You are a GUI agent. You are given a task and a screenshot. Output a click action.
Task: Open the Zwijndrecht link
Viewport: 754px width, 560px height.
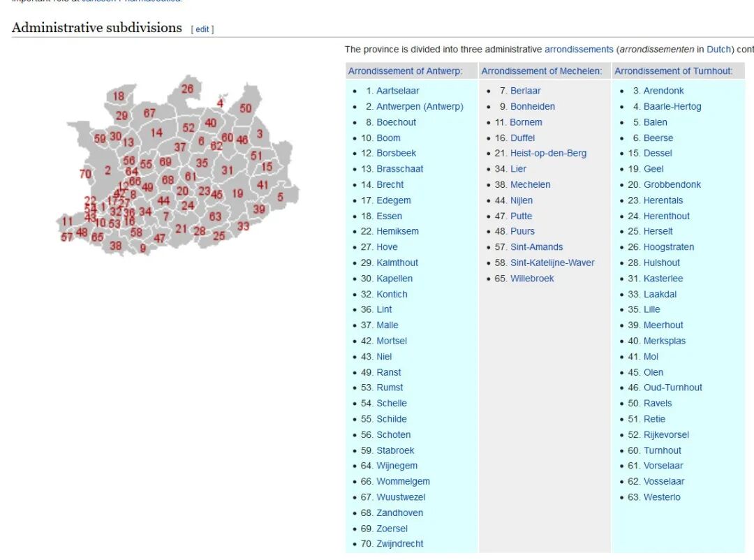point(399,544)
